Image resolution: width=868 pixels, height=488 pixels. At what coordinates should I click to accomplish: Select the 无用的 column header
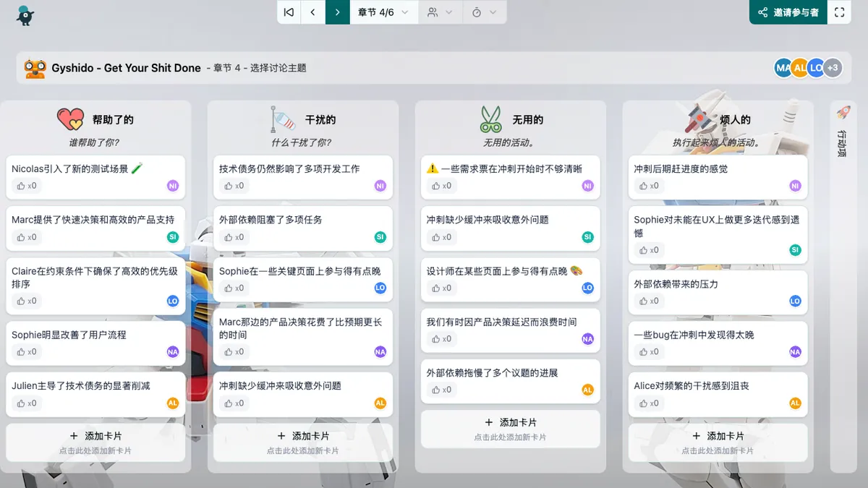527,120
